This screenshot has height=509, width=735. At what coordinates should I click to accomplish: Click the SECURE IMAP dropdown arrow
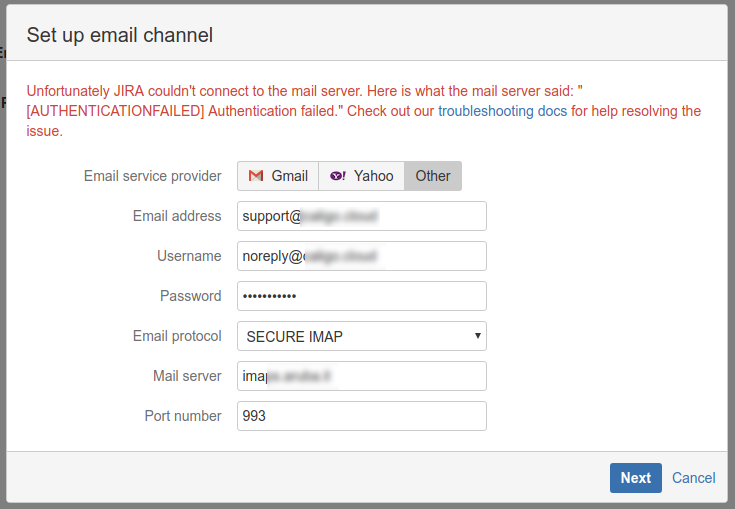point(478,336)
